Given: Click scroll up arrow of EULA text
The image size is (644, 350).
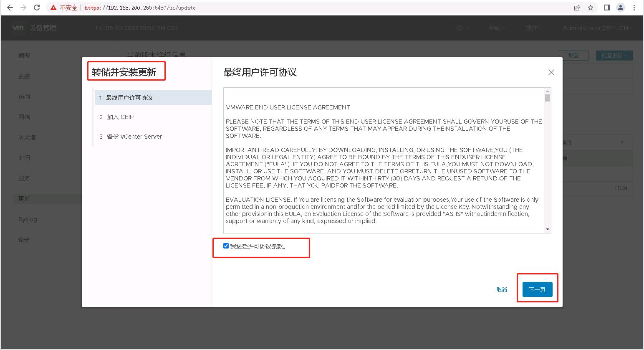Looking at the screenshot, I should [548, 91].
